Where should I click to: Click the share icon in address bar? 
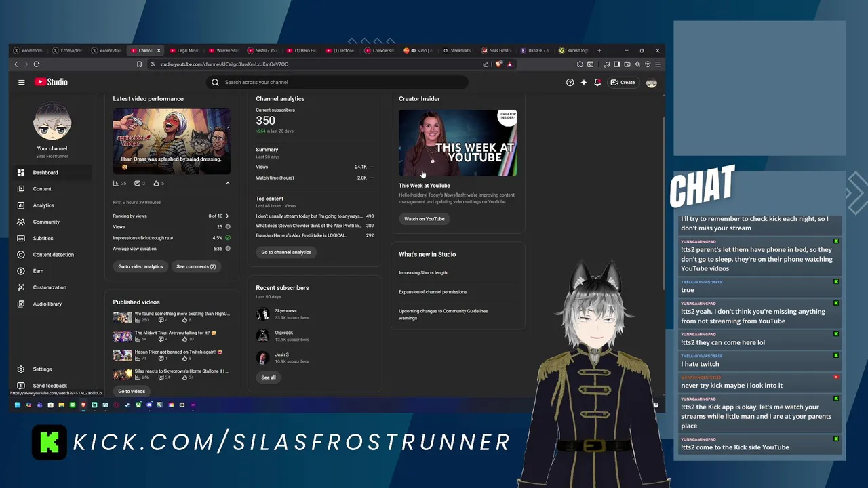(486, 64)
